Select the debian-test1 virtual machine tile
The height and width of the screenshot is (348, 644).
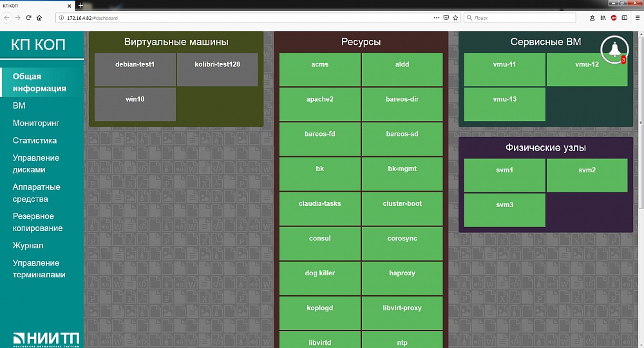(135, 69)
